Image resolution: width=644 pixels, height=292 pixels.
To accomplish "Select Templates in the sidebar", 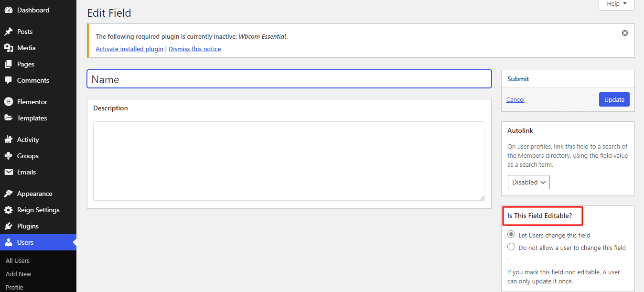I will 32,118.
